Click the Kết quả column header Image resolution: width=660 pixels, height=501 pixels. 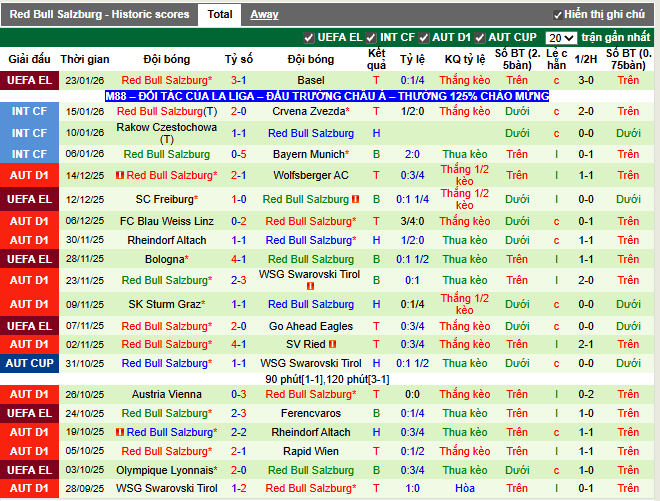376,59
